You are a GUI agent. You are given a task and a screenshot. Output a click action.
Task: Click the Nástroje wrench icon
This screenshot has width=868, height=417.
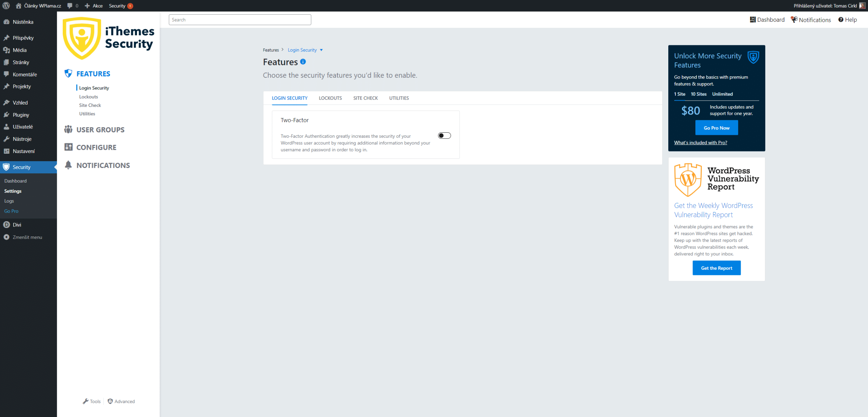[x=6, y=139]
